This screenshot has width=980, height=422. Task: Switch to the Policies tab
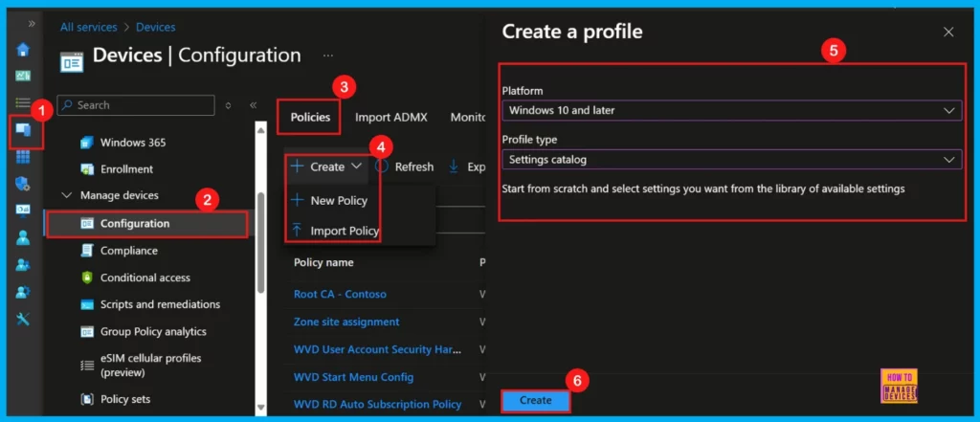310,117
